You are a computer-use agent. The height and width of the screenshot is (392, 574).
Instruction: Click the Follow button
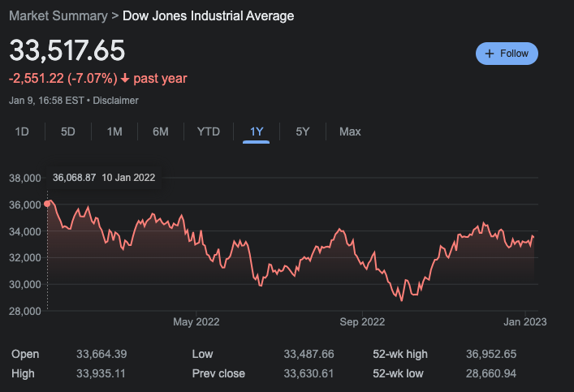pyautogui.click(x=507, y=54)
